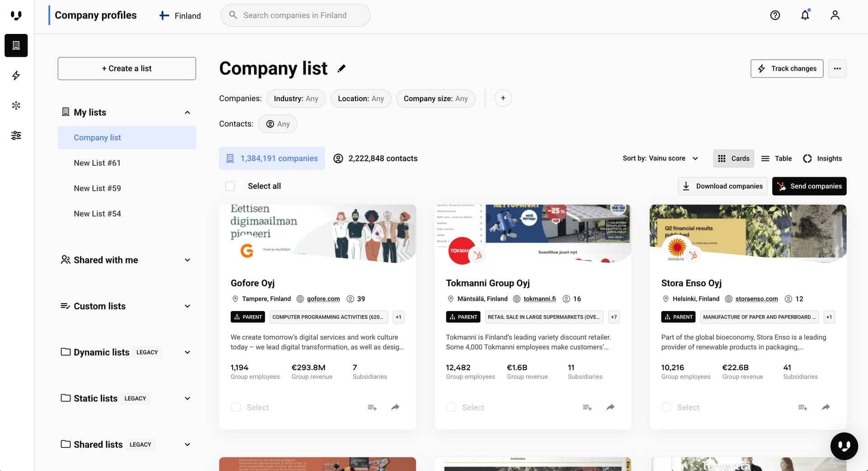
Task: Open the help question mark icon
Action: [x=775, y=15]
